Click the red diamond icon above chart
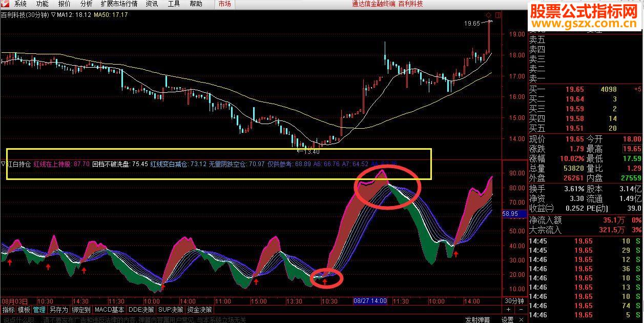 [x=488, y=15]
